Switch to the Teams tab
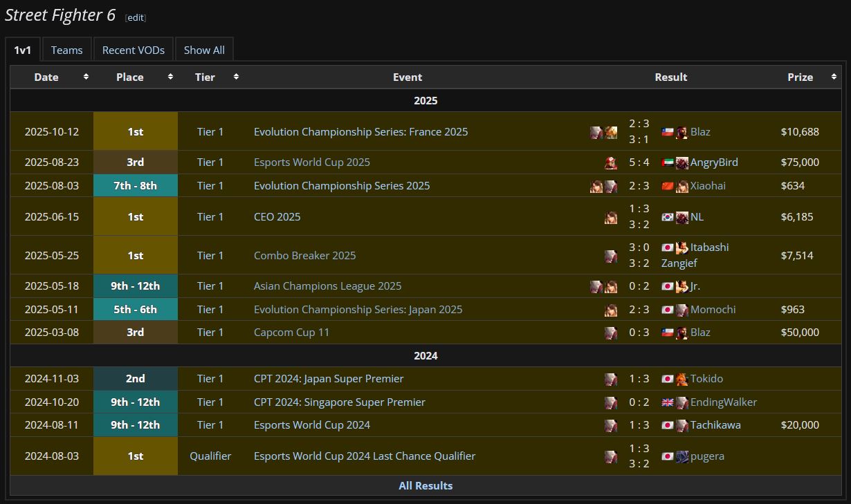The image size is (851, 504). 66,50
